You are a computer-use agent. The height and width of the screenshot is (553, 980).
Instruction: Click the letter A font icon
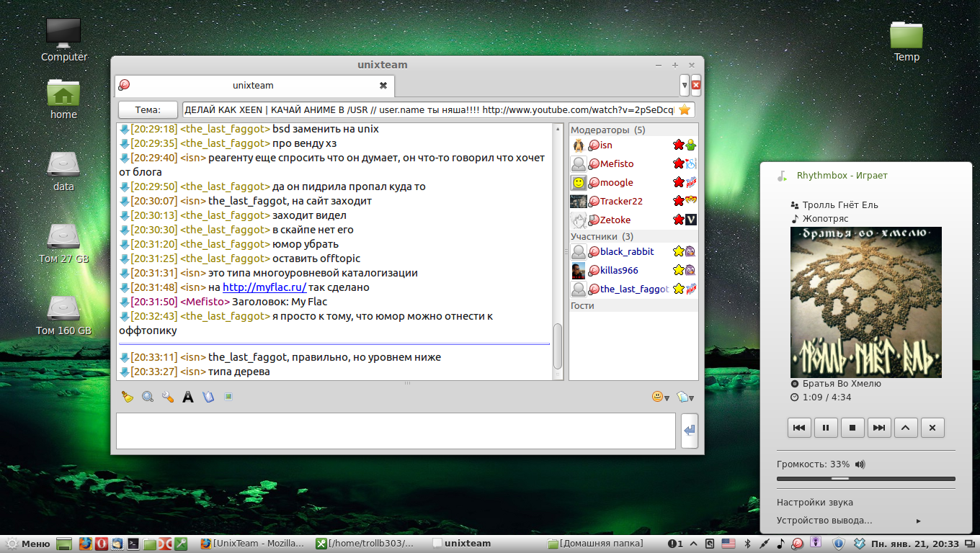click(x=188, y=397)
